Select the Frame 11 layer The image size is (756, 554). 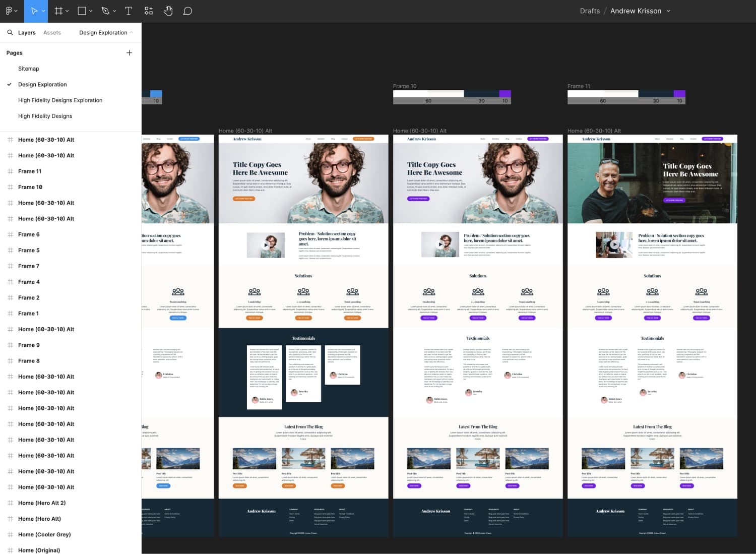pyautogui.click(x=29, y=171)
